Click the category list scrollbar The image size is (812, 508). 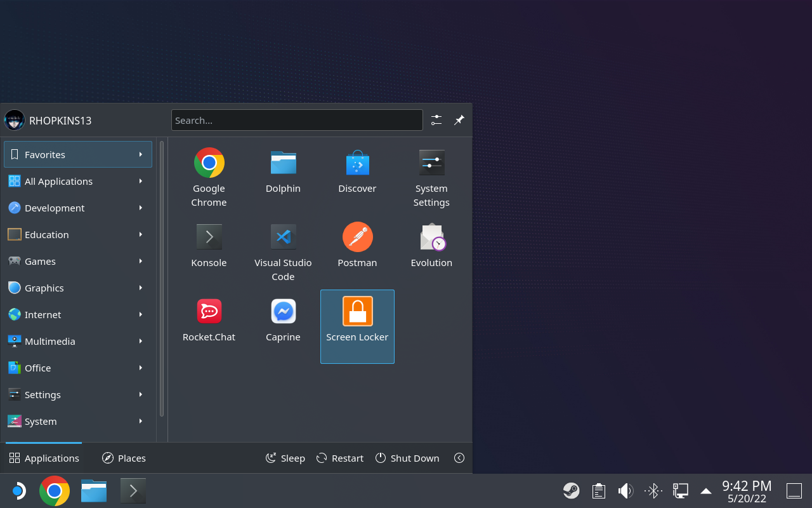pos(162,279)
